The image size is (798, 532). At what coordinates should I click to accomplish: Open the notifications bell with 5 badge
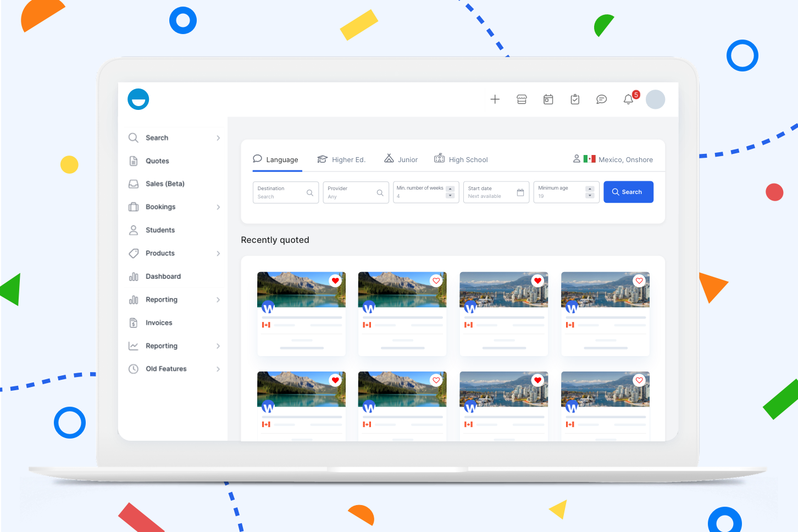click(x=630, y=98)
